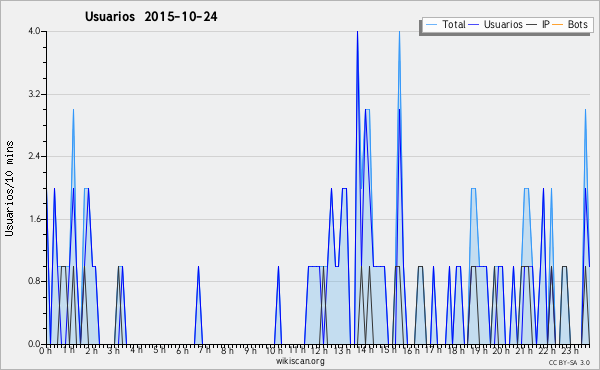
Task: Click the y-axis value 2.4
Action: point(34,156)
